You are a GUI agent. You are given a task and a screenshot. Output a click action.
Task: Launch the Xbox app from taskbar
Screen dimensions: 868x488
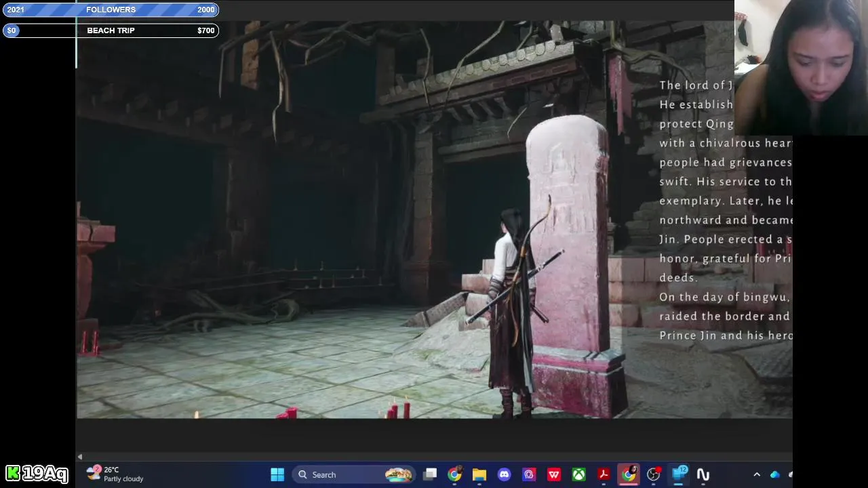click(x=578, y=474)
